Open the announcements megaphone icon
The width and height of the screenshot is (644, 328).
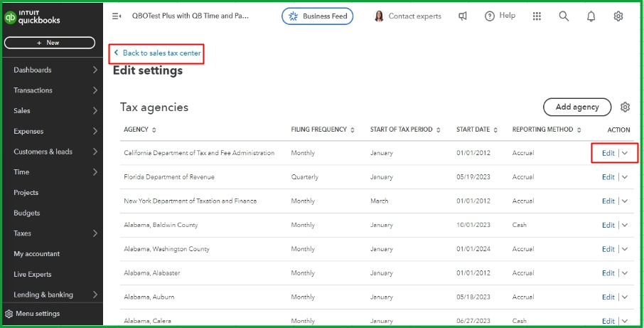click(x=463, y=16)
